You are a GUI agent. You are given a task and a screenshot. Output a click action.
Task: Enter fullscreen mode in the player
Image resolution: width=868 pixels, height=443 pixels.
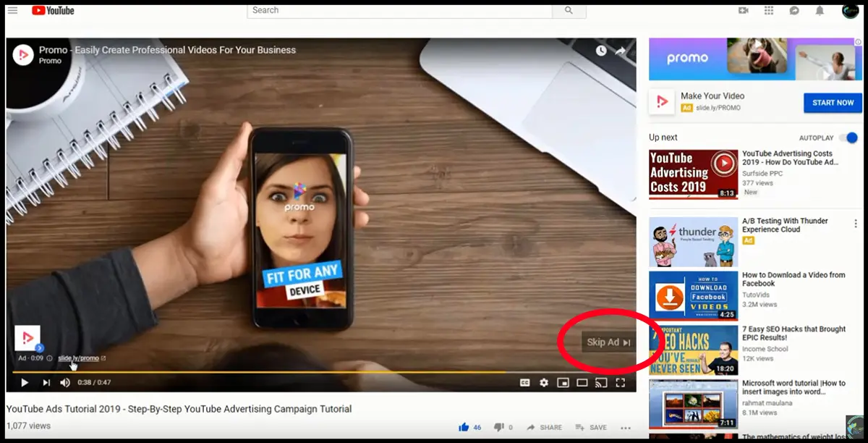[x=620, y=382]
